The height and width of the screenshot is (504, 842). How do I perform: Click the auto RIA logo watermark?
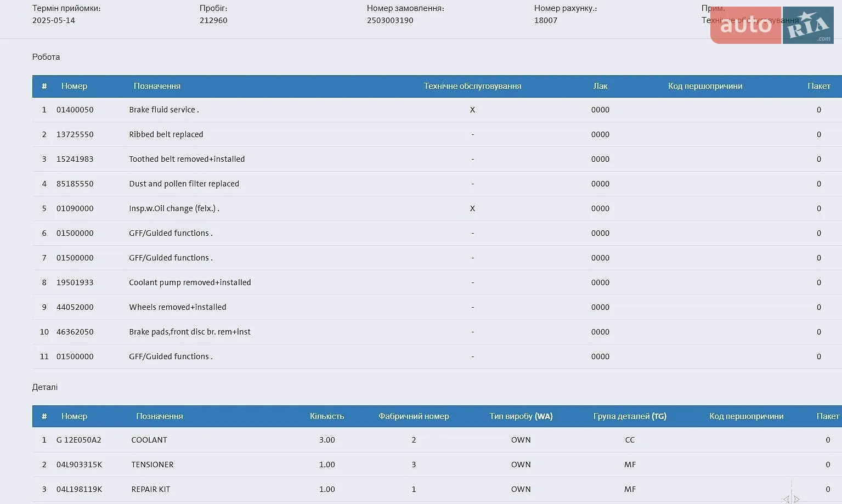[772, 25]
